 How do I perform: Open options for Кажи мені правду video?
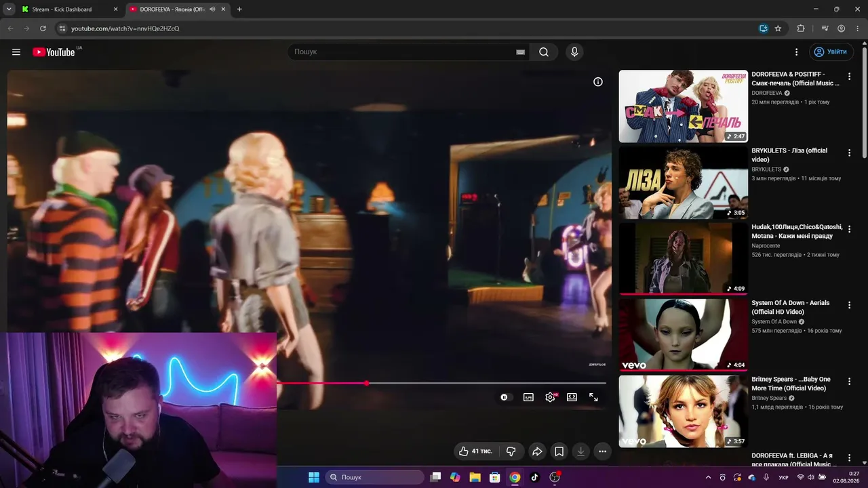(849, 229)
